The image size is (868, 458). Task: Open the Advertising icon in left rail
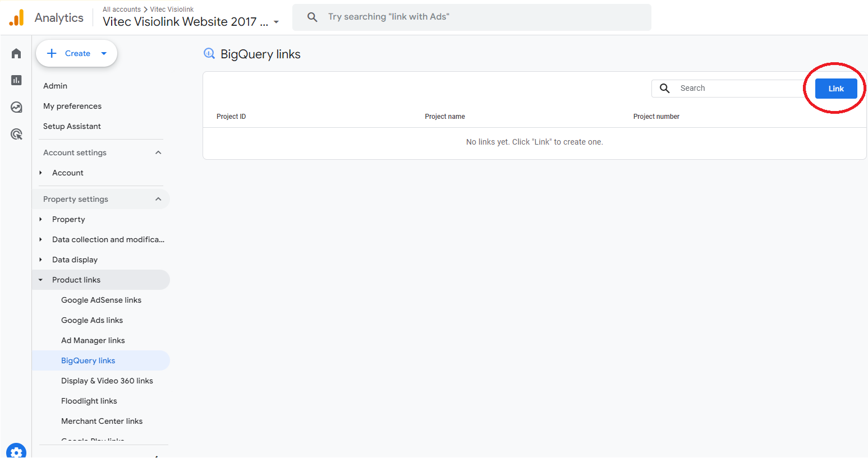coord(16,134)
